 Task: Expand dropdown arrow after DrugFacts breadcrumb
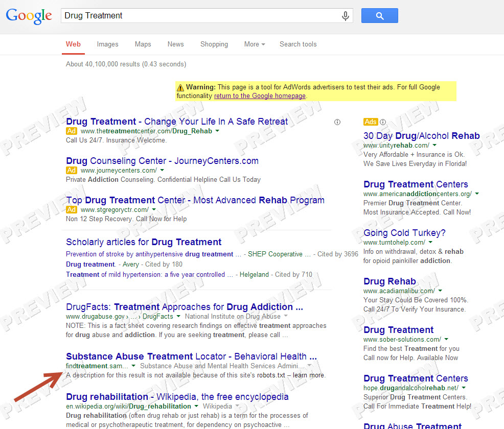pyautogui.click(x=178, y=316)
